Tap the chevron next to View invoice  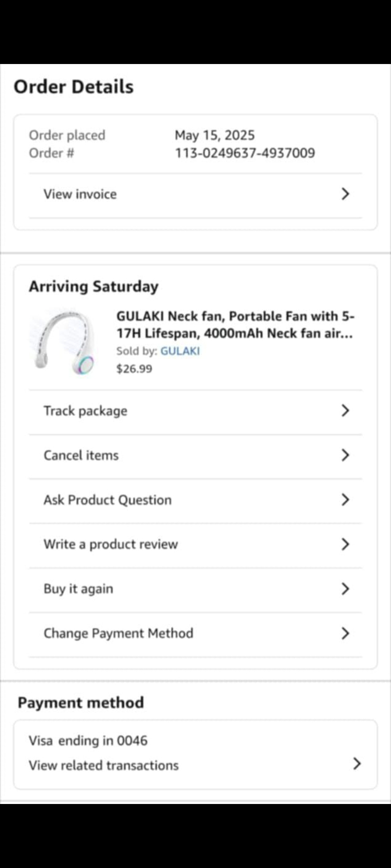[345, 194]
